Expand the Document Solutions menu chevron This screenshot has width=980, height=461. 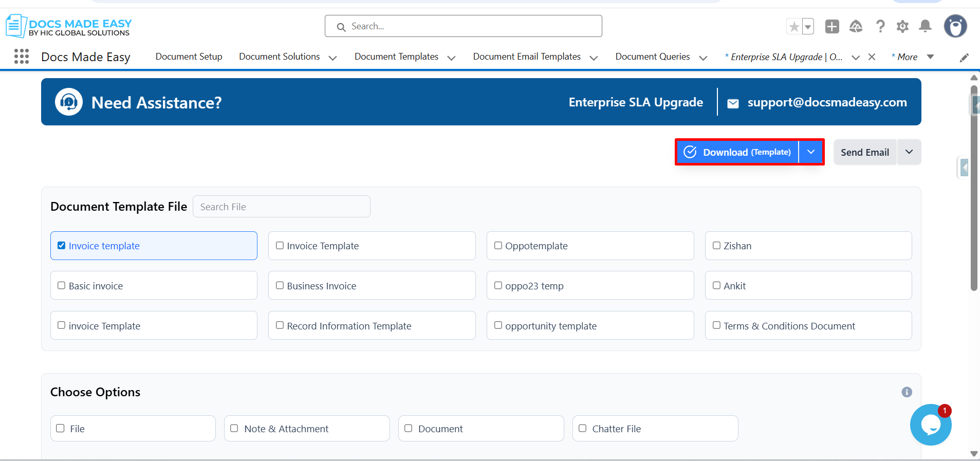point(332,58)
